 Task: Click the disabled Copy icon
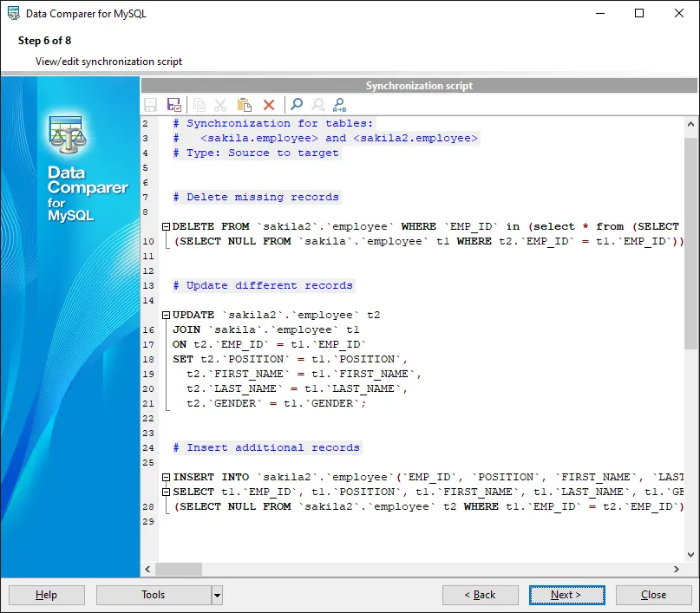[x=200, y=105]
